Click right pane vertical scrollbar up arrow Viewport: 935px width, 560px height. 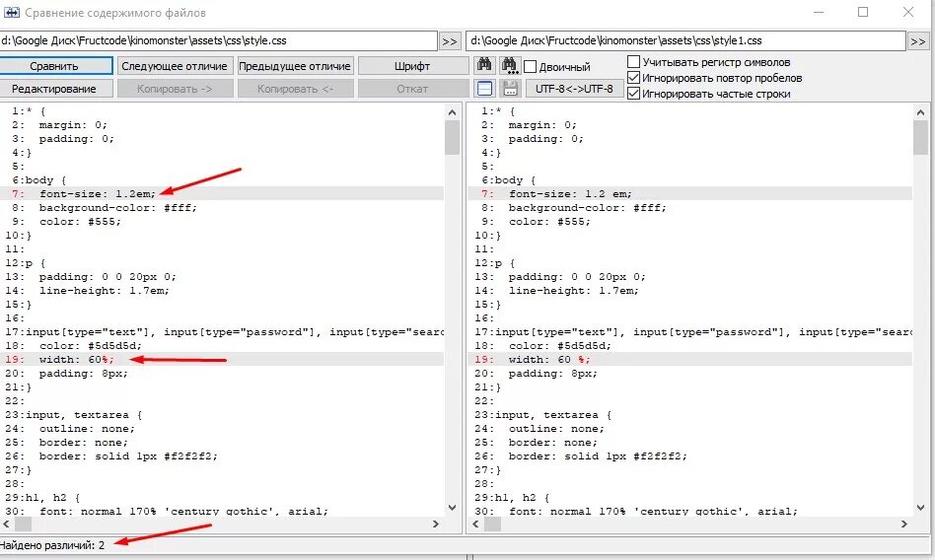(920, 112)
